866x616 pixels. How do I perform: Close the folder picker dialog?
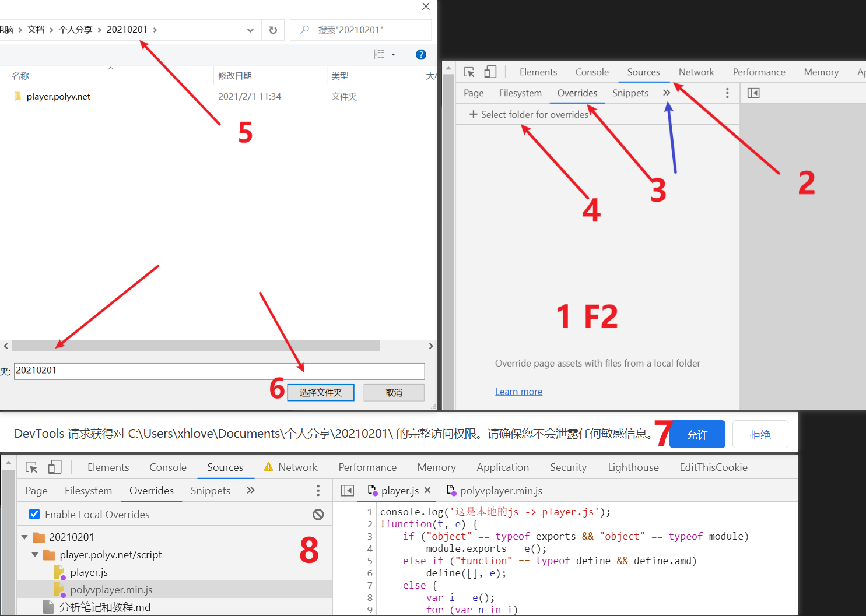pos(426,6)
